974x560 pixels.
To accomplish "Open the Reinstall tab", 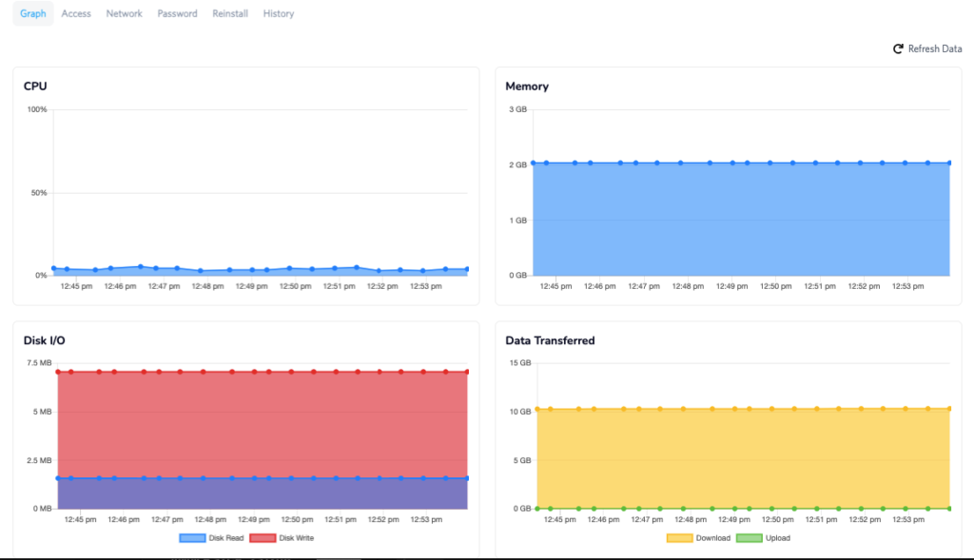I will point(229,13).
